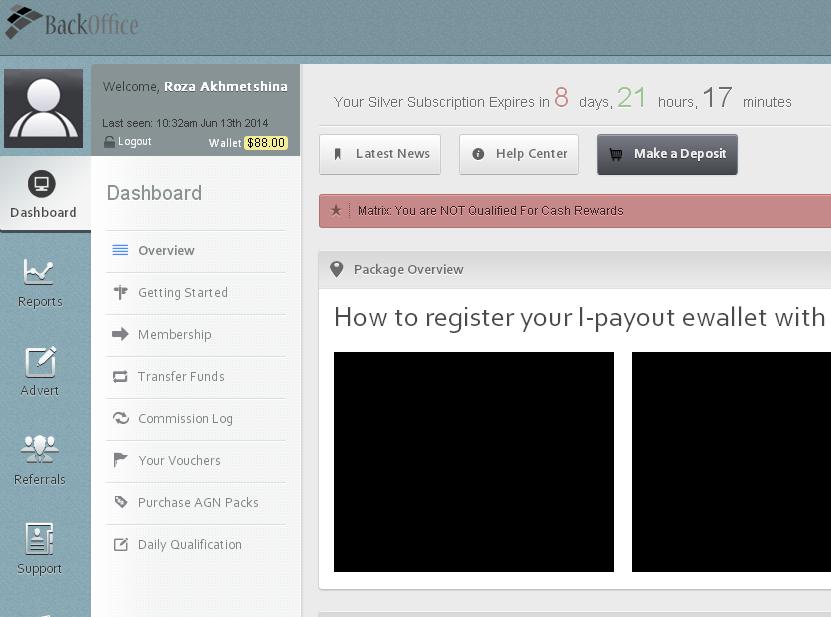Click the Help Center info icon
This screenshot has width=831, height=617.
point(478,154)
